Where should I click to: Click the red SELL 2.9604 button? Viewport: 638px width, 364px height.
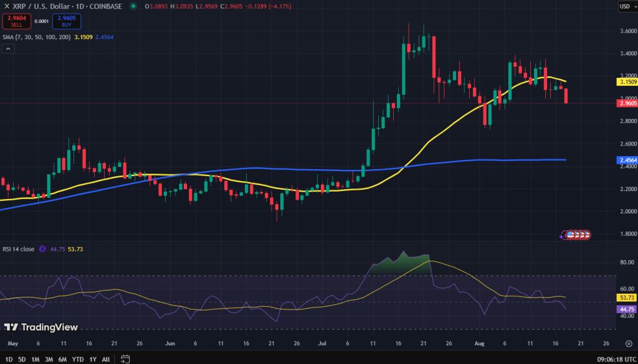(17, 21)
